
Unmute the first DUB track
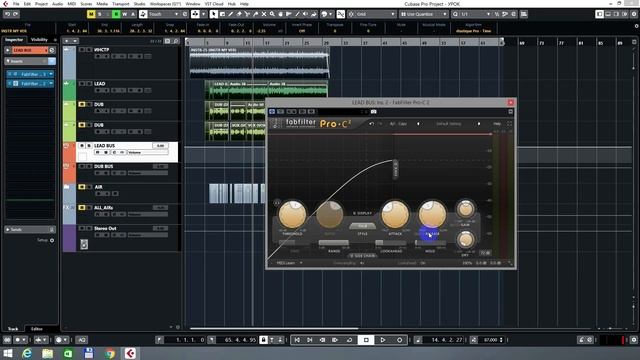[82, 104]
